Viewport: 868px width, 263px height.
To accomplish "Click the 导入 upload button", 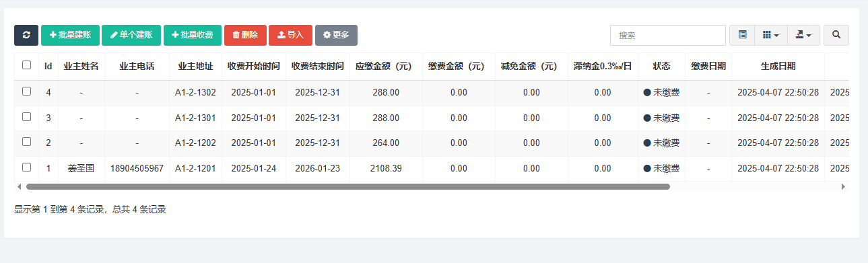I will tap(290, 35).
